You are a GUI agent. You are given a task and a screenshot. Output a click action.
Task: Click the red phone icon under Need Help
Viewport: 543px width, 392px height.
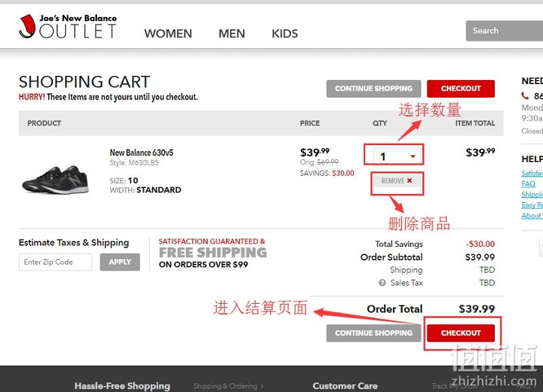coord(525,96)
